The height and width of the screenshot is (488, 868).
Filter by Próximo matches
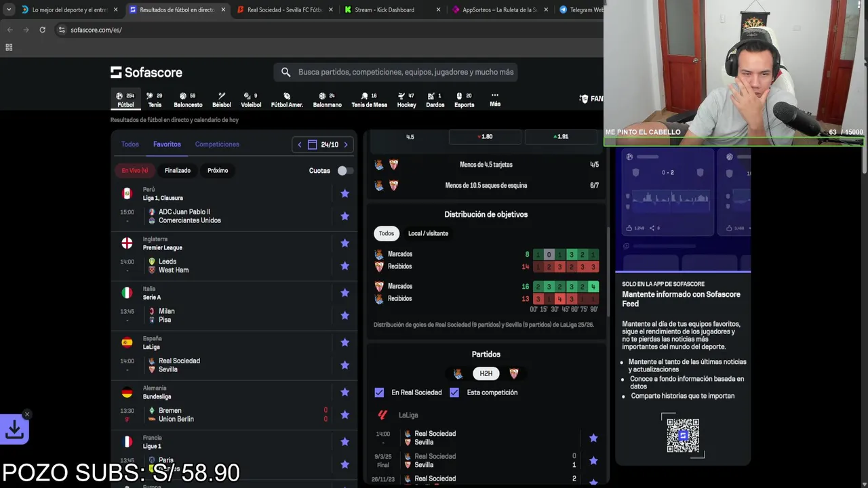pyautogui.click(x=218, y=170)
